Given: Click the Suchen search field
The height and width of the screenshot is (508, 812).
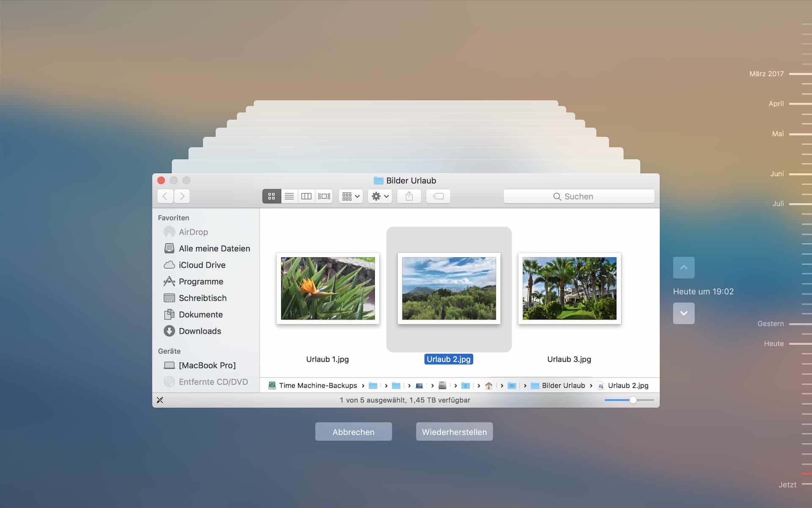Looking at the screenshot, I should (579, 196).
